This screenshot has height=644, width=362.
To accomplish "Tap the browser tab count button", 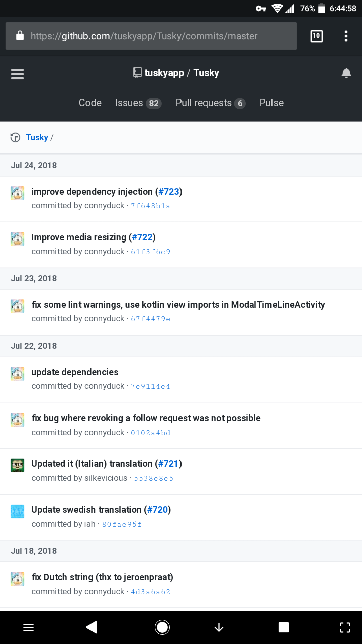I will point(317,36).
